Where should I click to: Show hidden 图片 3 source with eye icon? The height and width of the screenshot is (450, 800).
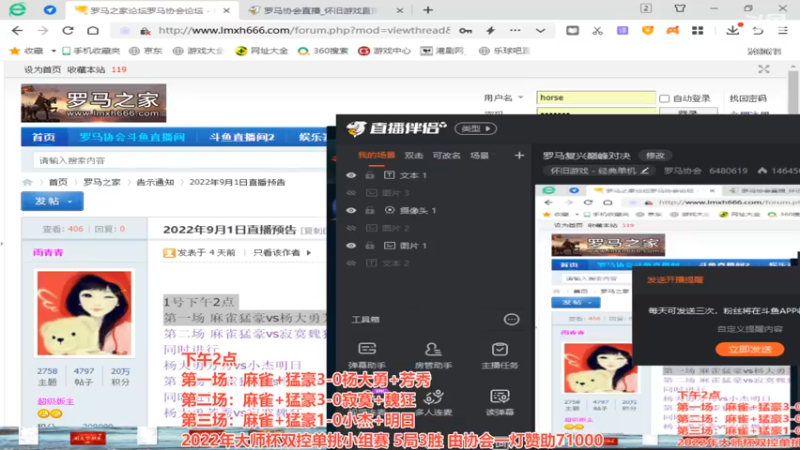351,193
